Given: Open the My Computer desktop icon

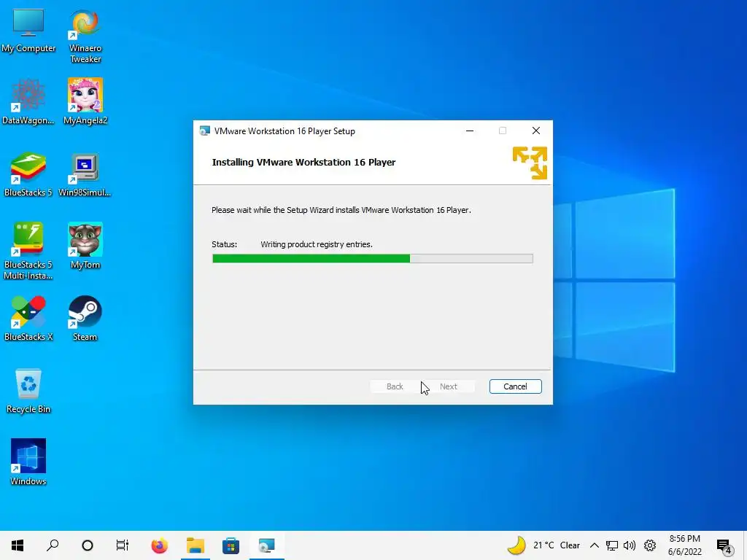Looking at the screenshot, I should (x=28, y=31).
